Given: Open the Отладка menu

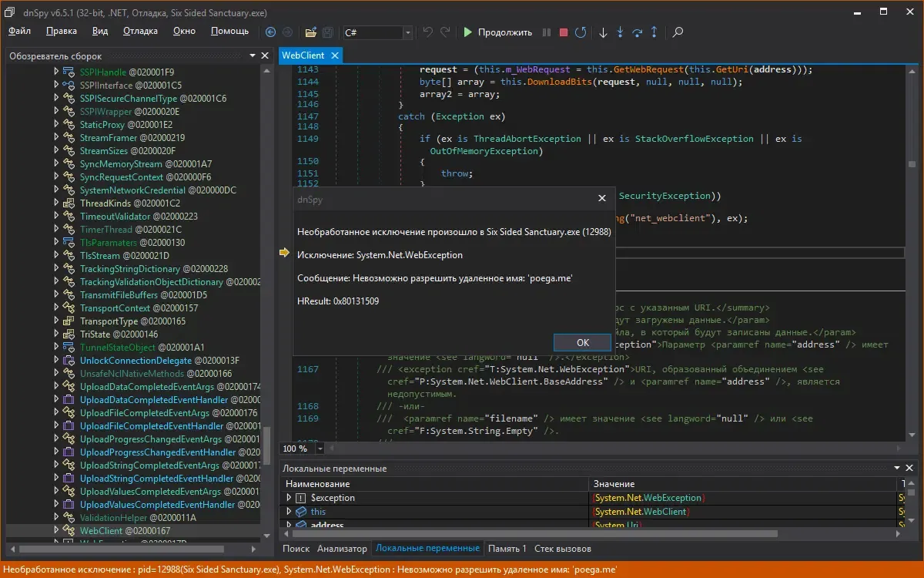Looking at the screenshot, I should pos(140,31).
